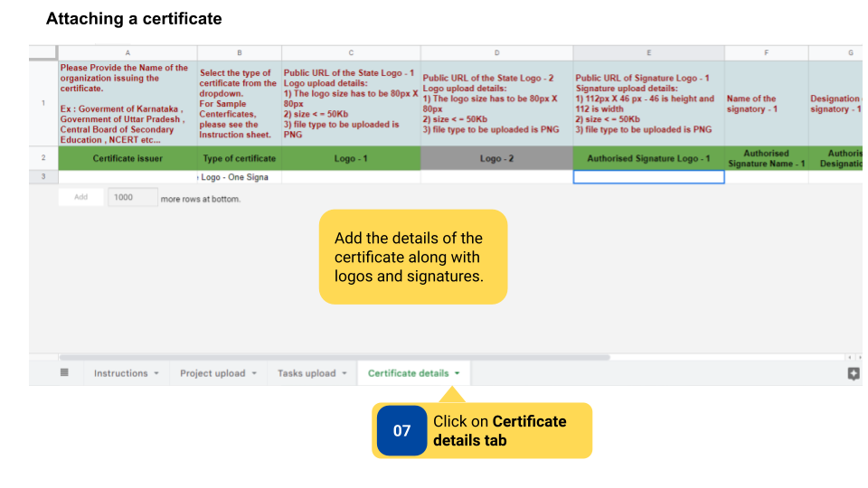
Task: Switch to the Project upload tab
Action: [212, 373]
